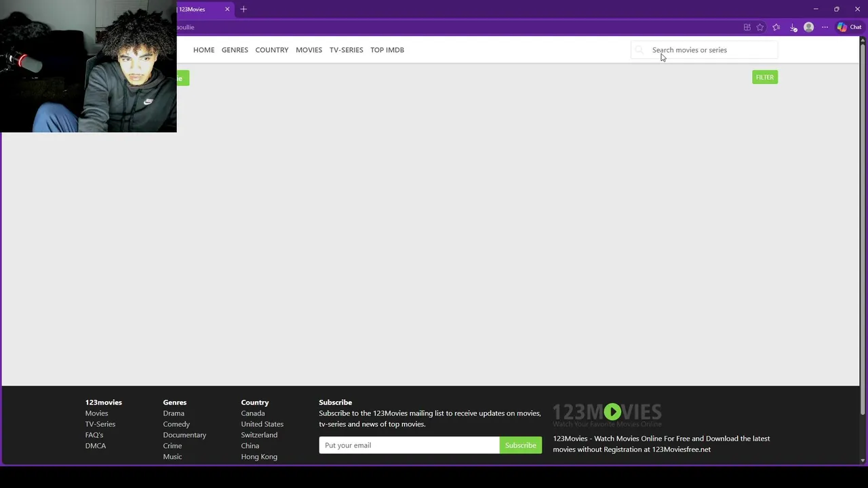The width and height of the screenshot is (868, 488).
Task: Open footer DMCA link
Action: 96,446
